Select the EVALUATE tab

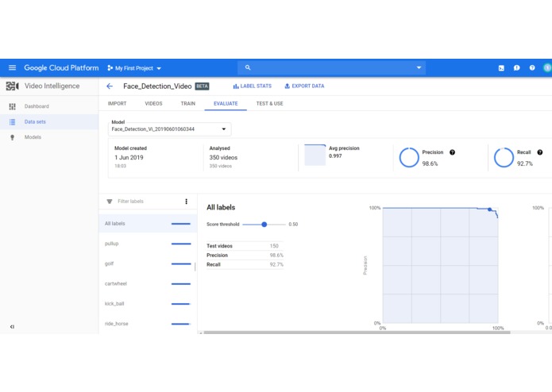(226, 103)
